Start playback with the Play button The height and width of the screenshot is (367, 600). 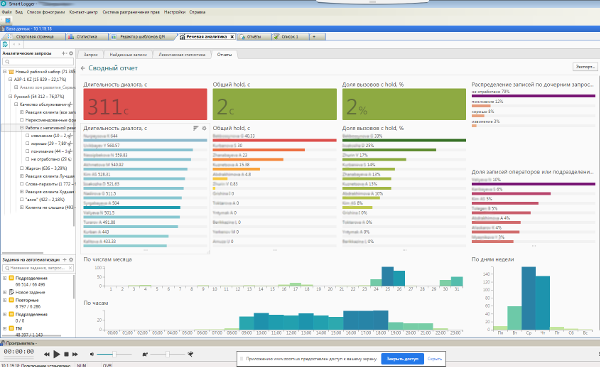coord(56,354)
